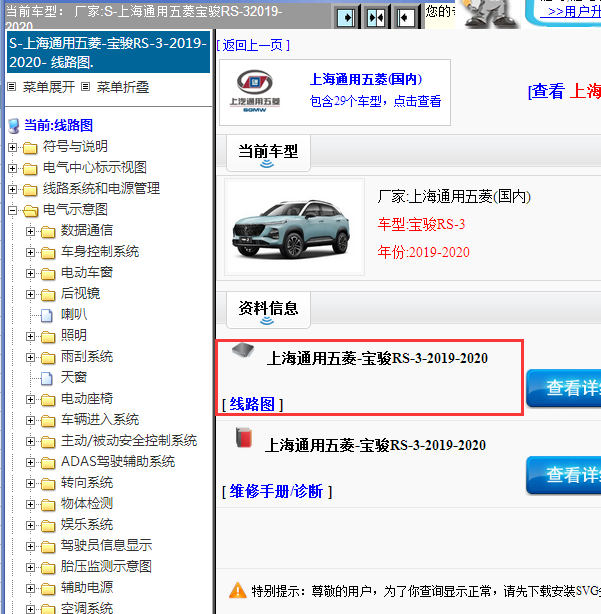Expand the 电动车窗 tree node
Image resolution: width=601 pixels, height=614 pixels.
(31, 273)
